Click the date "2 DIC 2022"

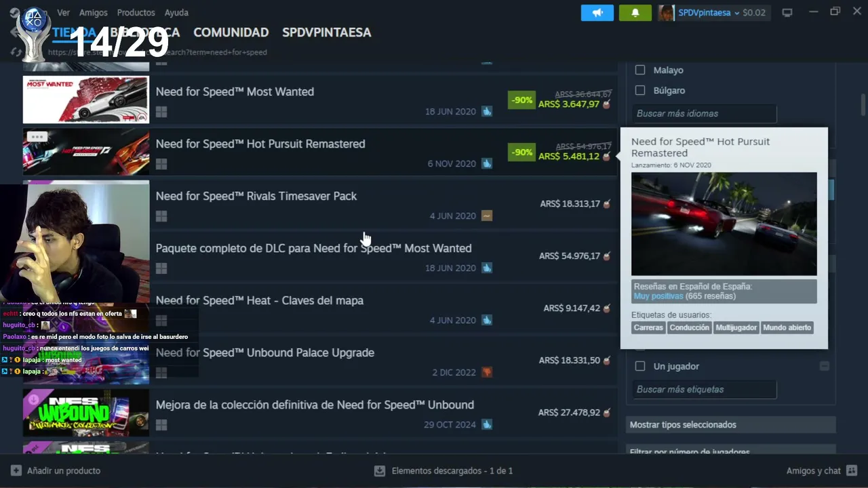pos(454,373)
